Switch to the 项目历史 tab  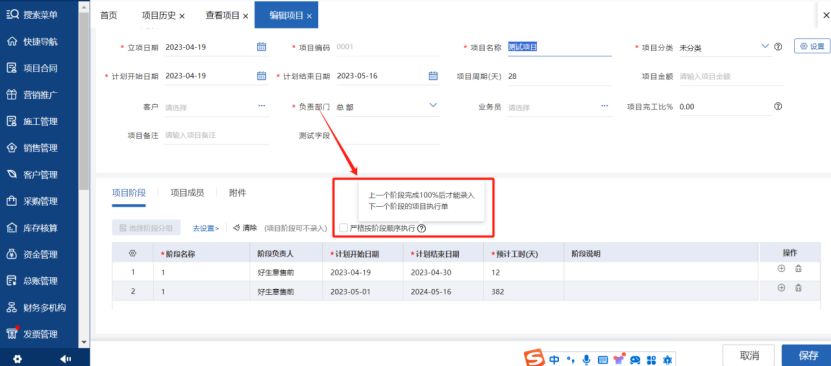pos(158,15)
